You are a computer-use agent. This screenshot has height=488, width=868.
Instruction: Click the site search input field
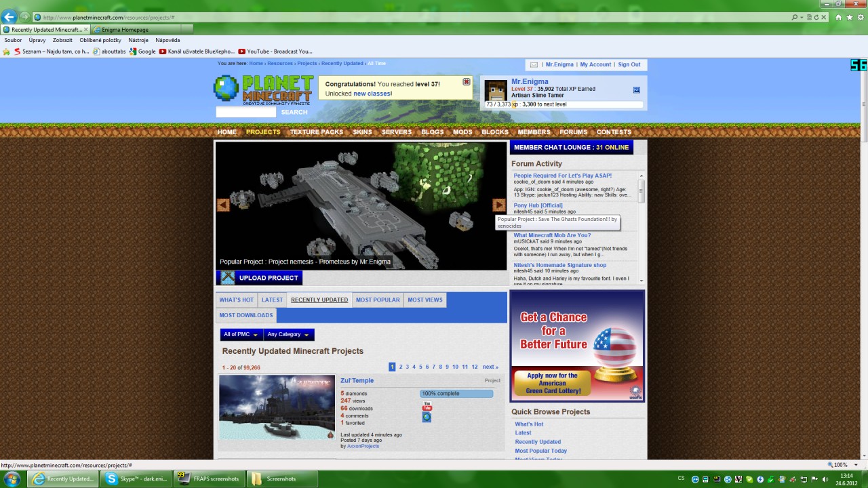click(x=245, y=112)
